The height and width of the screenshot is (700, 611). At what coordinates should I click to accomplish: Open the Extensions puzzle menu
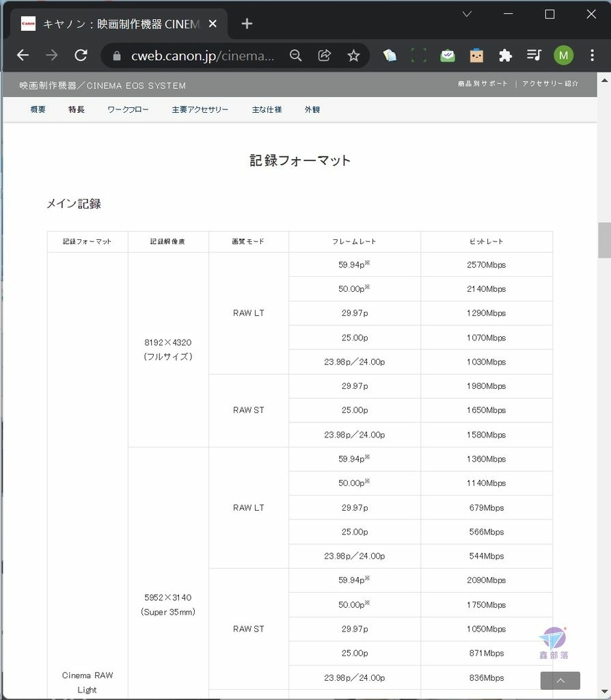[x=505, y=55]
